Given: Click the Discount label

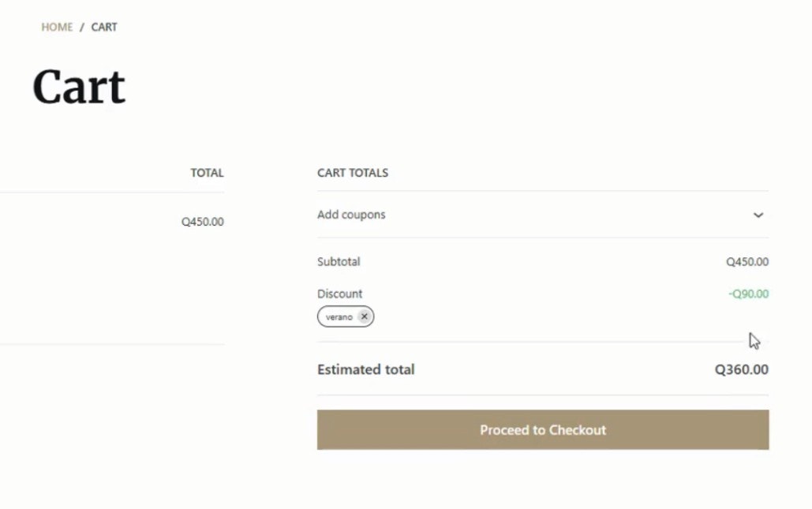Looking at the screenshot, I should (x=340, y=294).
